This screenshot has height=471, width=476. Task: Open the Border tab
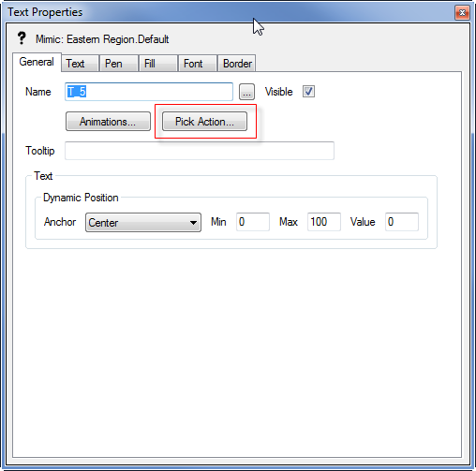coord(237,64)
